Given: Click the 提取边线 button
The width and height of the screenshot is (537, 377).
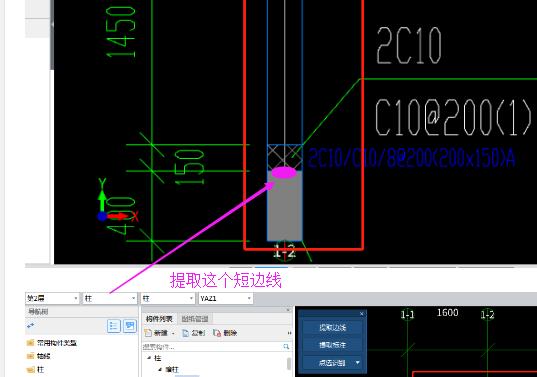Looking at the screenshot, I should 332,327.
